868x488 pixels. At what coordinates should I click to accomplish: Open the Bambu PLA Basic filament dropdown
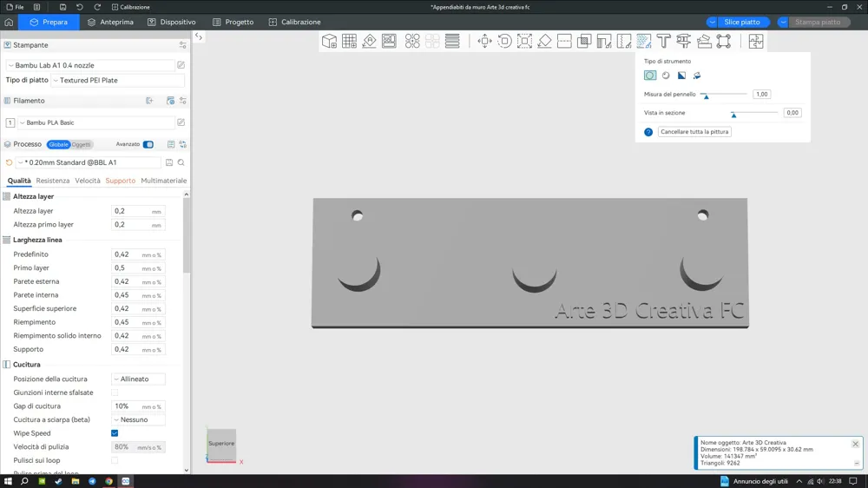coord(95,122)
